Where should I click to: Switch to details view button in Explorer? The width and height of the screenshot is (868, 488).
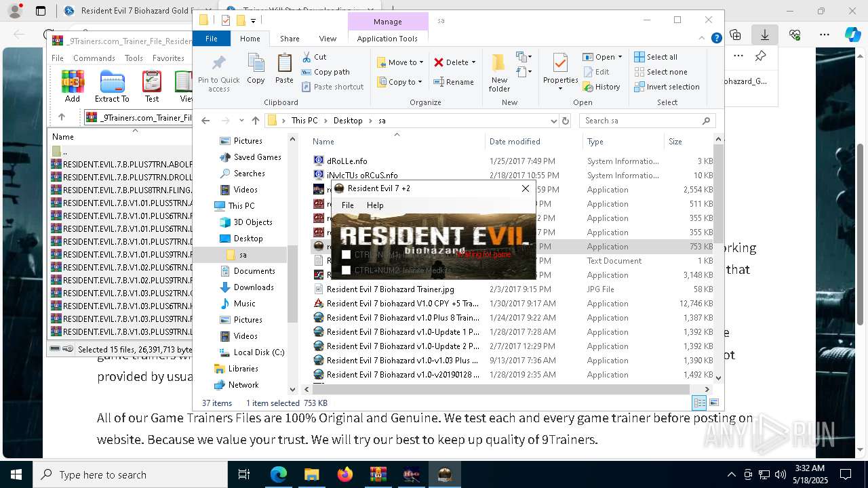[699, 403]
